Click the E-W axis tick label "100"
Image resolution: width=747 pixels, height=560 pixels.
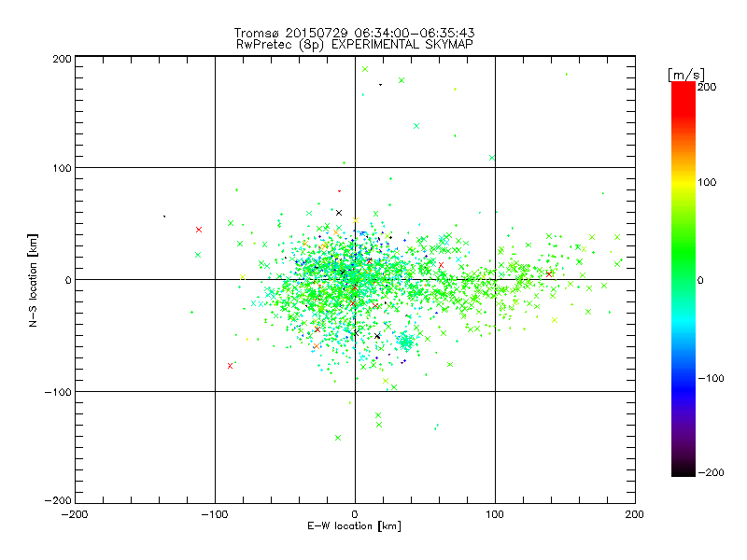[x=495, y=515]
